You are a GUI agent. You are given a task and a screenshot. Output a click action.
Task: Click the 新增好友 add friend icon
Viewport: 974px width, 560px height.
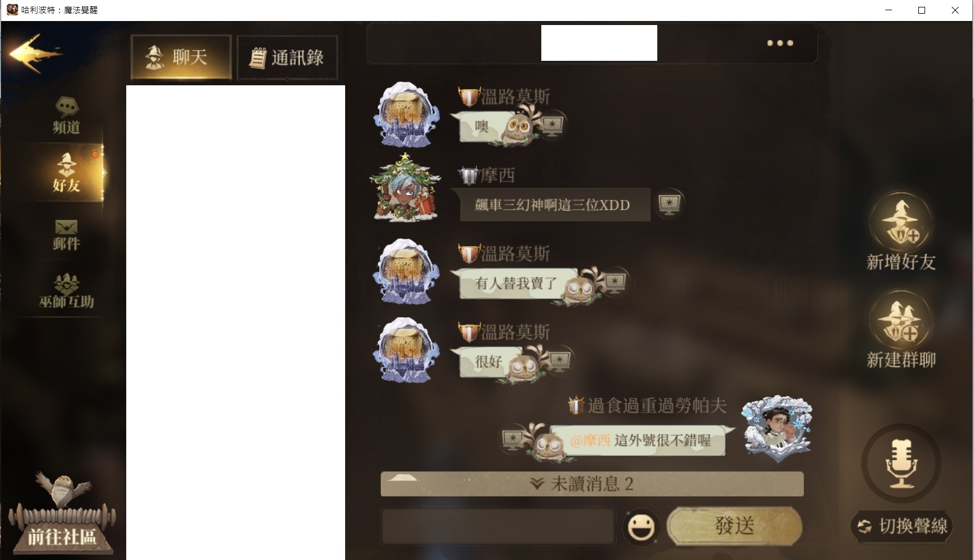click(x=901, y=222)
